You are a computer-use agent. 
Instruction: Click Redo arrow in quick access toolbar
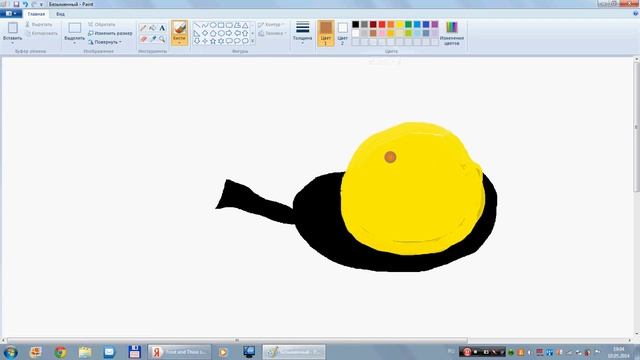33,4
